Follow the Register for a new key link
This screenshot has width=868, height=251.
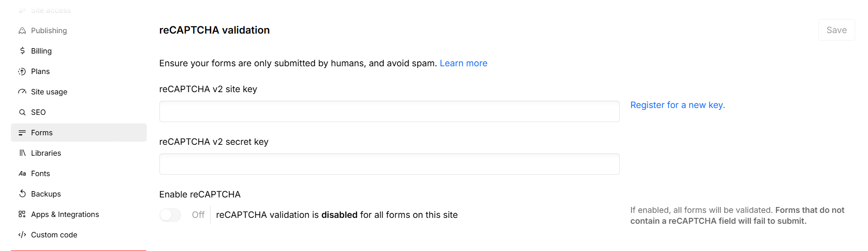coord(677,105)
